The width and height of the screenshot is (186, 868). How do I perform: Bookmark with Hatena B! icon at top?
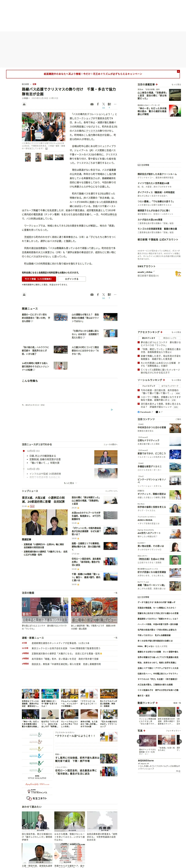click(x=109, y=104)
